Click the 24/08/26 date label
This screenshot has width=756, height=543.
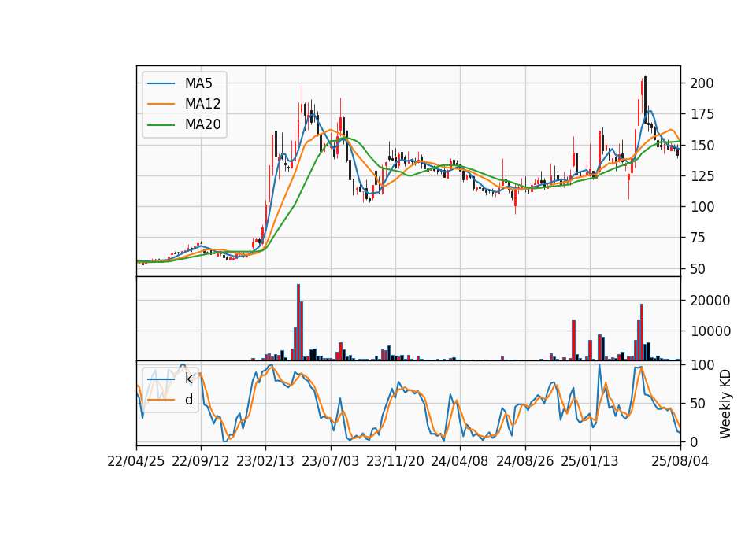click(525, 461)
